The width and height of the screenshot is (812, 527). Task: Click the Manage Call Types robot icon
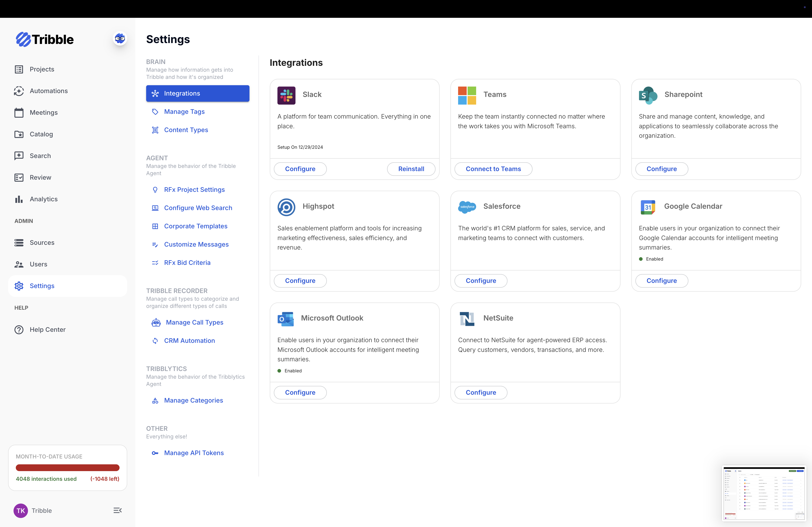[x=156, y=323]
